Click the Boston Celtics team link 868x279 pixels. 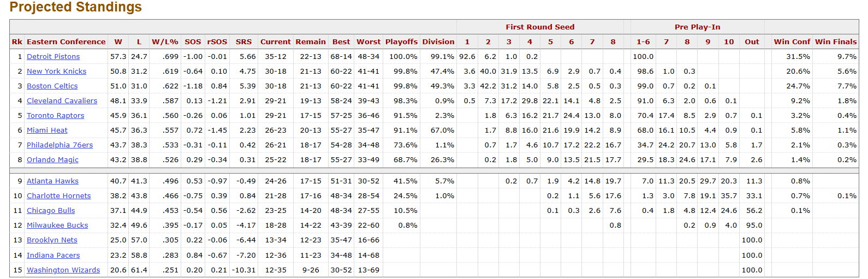pos(52,86)
